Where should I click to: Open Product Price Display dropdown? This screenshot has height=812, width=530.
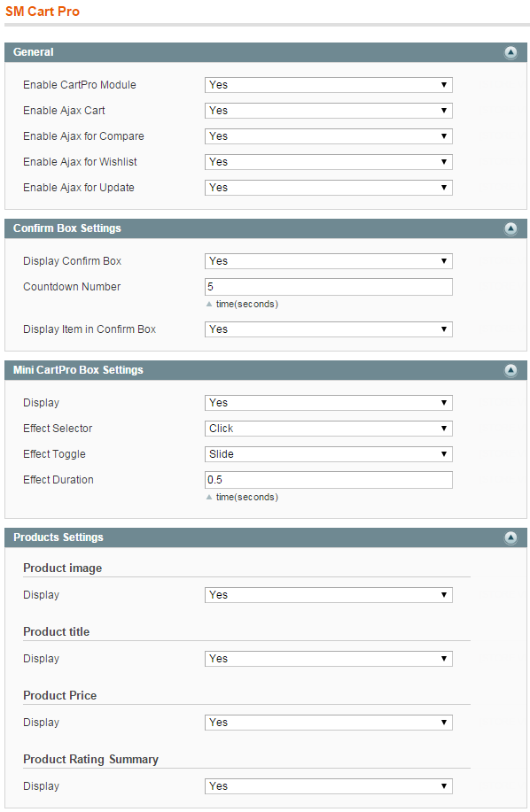[329, 723]
